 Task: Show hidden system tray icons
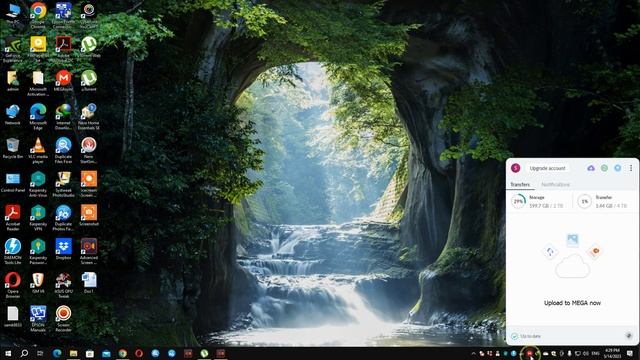tap(473, 353)
